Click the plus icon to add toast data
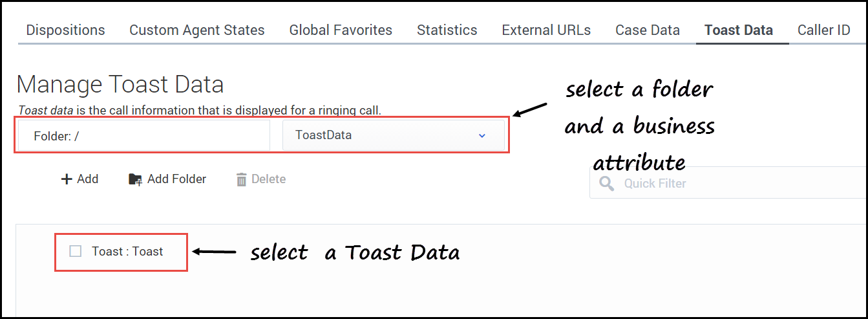 coord(66,179)
